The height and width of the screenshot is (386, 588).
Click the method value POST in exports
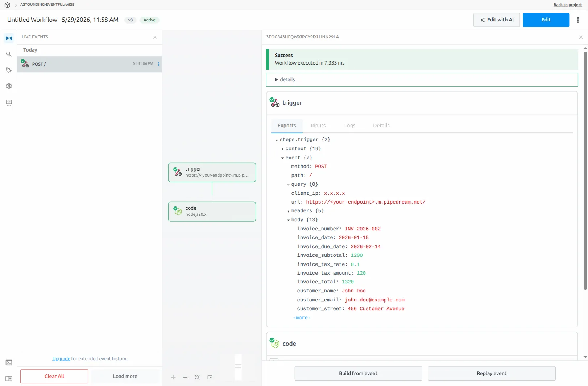coord(321,167)
